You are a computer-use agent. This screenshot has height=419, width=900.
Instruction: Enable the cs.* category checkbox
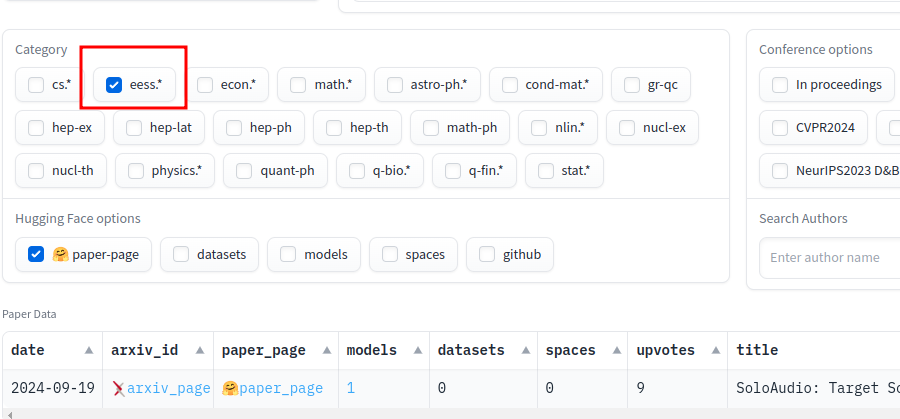pyautogui.click(x=36, y=85)
